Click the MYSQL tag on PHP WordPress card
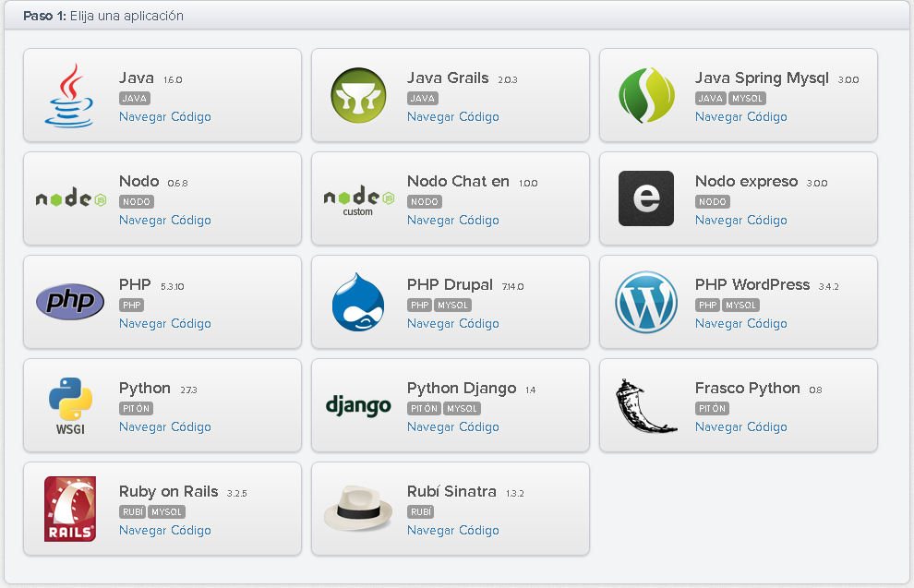Screen dimensions: 914x588 click(x=740, y=305)
